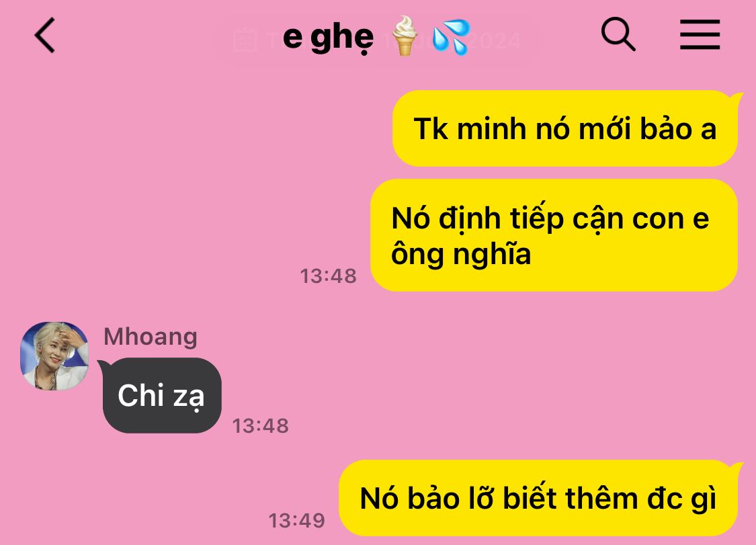
Task: Tap the faint calendar icon behind title
Action: pyautogui.click(x=245, y=40)
